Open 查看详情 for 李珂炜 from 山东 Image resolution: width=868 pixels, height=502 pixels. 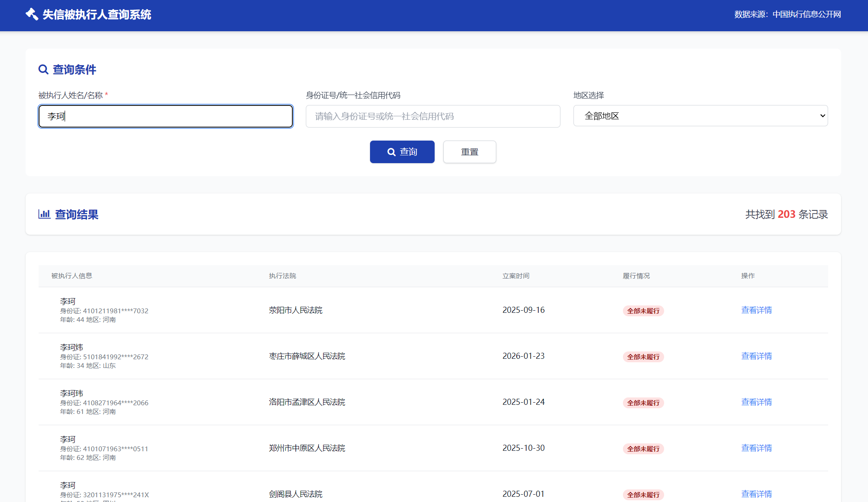(757, 356)
